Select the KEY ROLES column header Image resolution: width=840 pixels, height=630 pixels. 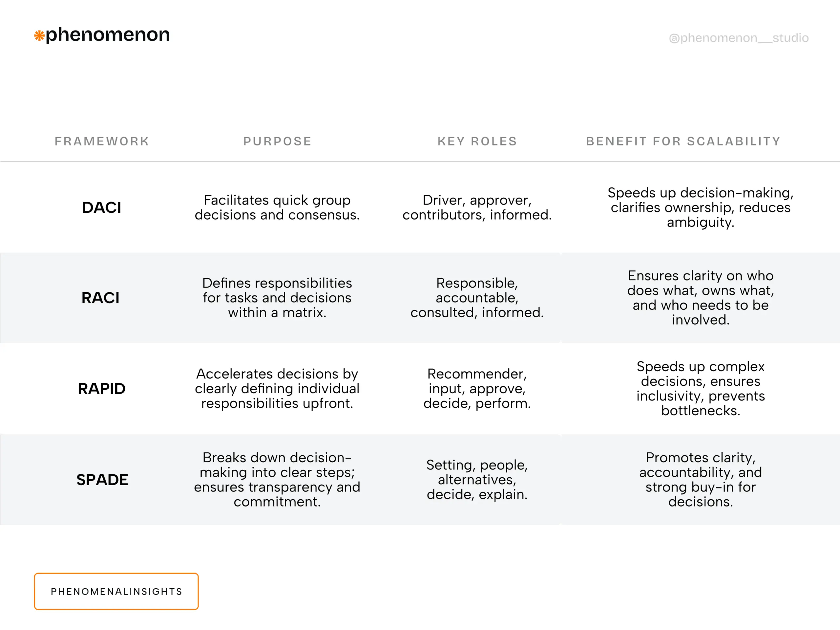point(477,141)
